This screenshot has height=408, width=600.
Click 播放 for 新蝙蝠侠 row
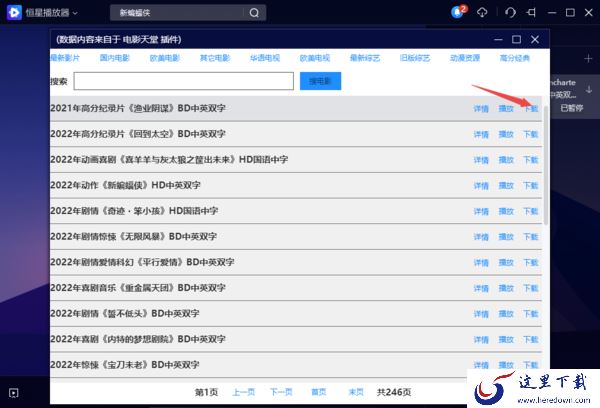[506, 186]
